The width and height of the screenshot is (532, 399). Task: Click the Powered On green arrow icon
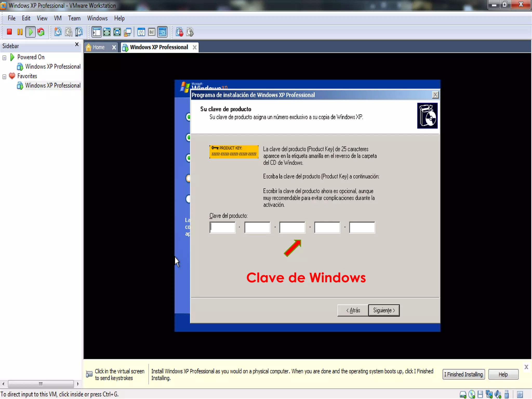pyautogui.click(x=12, y=57)
